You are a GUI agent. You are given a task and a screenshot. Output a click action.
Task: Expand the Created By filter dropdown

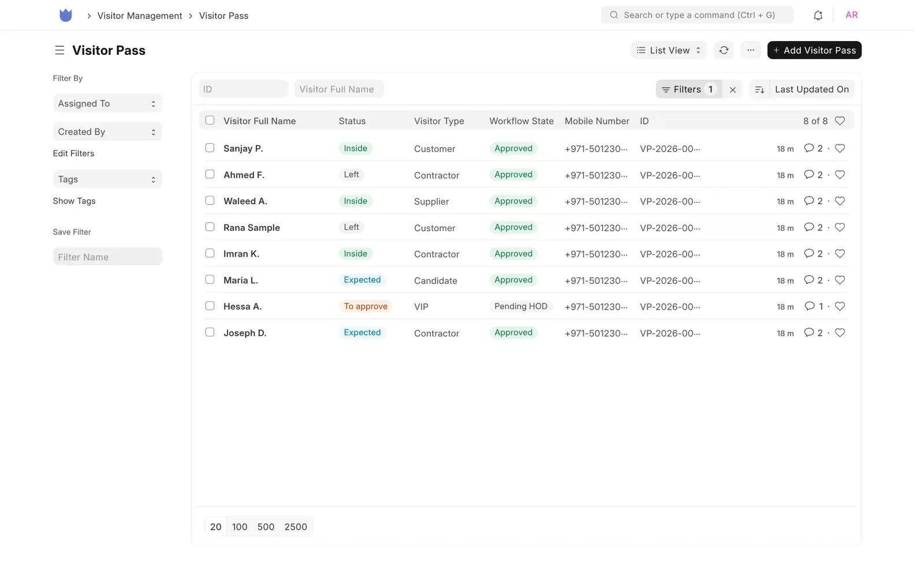107,132
